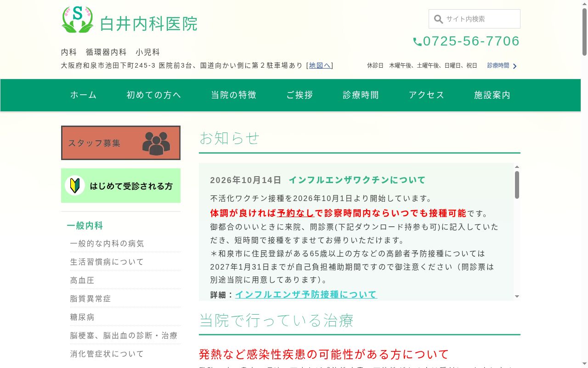Click the beginner mark icon on はじめて受診される方
Image resolution: width=588 pixels, height=368 pixels.
(x=75, y=185)
